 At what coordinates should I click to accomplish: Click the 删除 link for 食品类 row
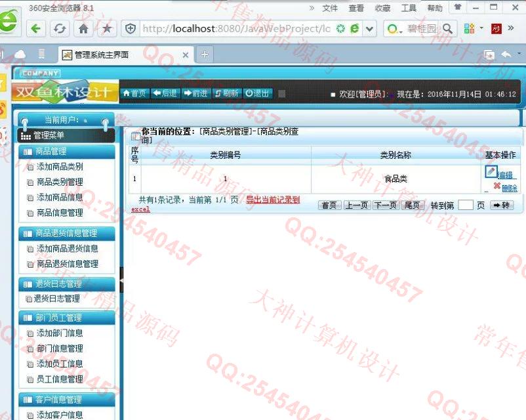pos(510,188)
